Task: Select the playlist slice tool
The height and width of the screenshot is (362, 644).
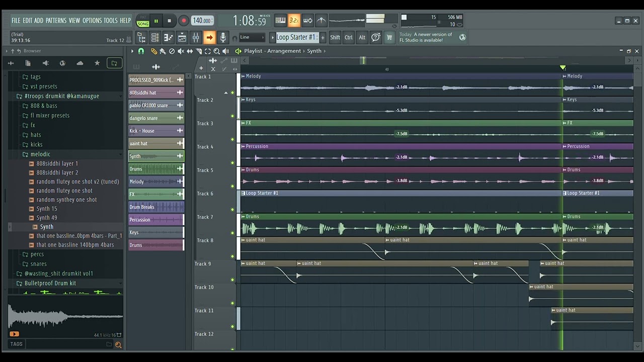Action: [199, 51]
